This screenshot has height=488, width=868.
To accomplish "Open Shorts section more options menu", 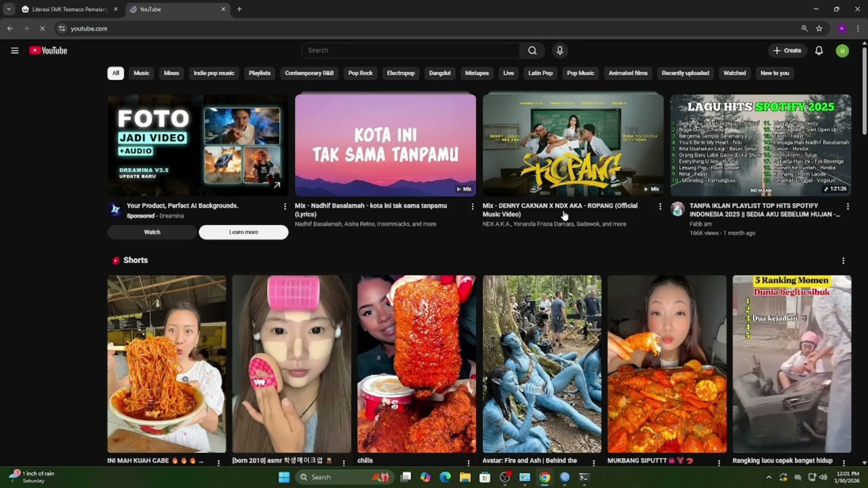I will [844, 260].
